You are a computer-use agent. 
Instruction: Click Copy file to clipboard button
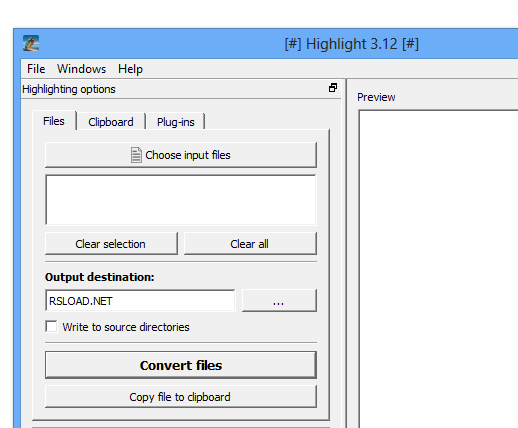pyautogui.click(x=181, y=397)
